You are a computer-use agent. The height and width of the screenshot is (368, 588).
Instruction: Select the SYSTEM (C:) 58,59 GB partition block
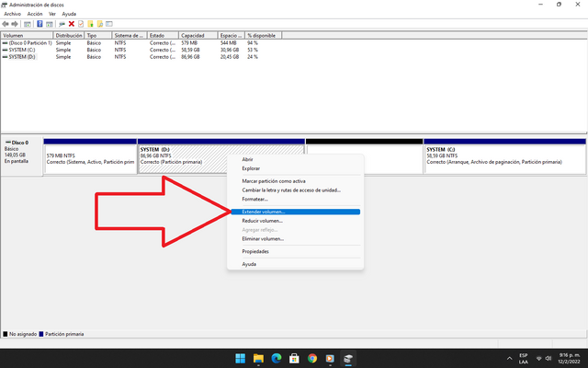504,156
